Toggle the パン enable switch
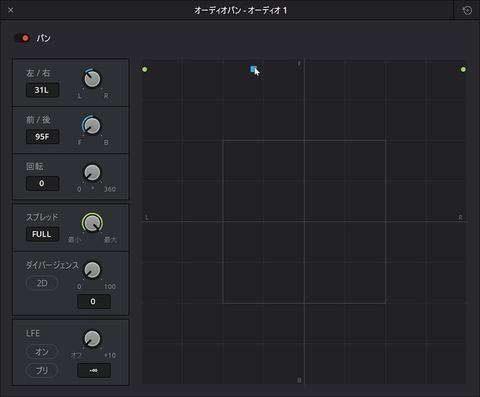Image resolution: width=480 pixels, height=397 pixels. pyautogui.click(x=22, y=38)
